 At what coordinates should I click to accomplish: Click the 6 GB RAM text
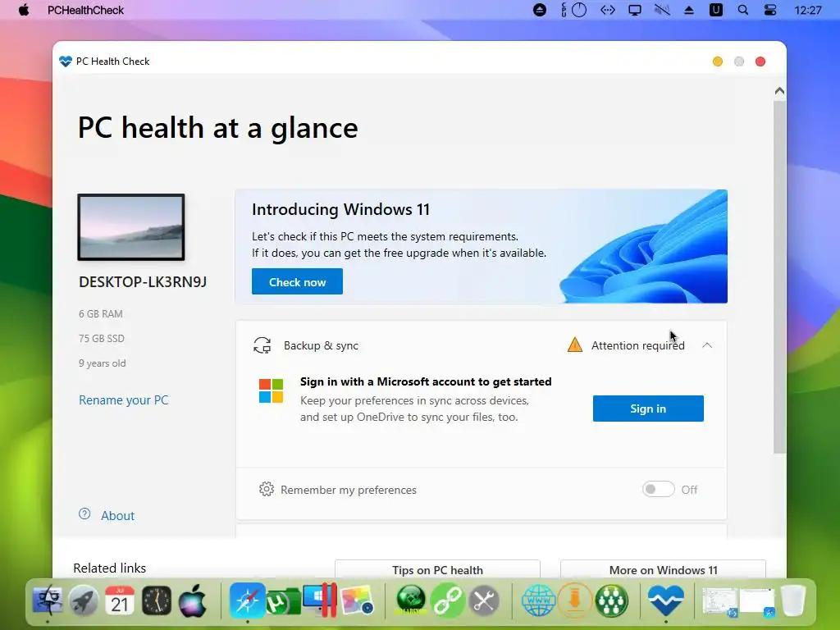tap(101, 314)
